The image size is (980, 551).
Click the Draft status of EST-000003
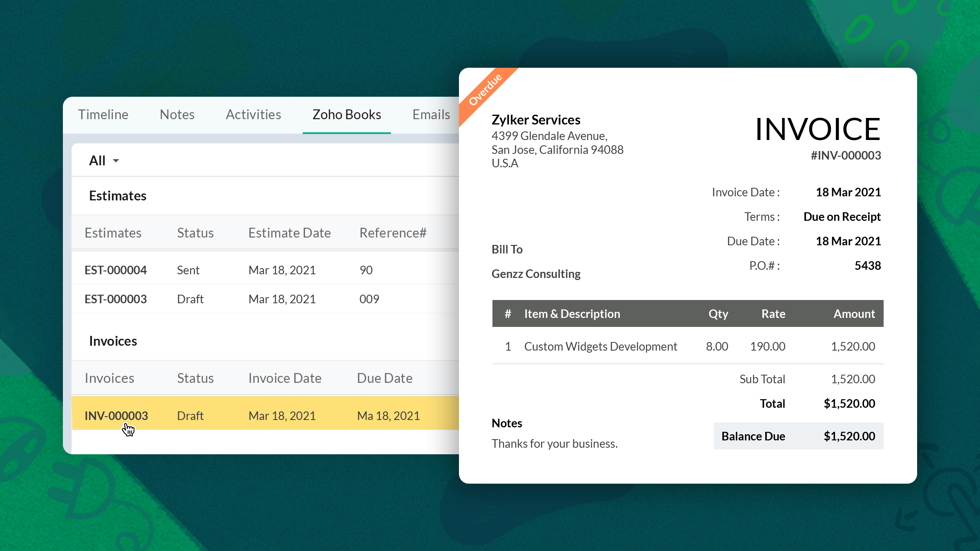click(x=190, y=299)
